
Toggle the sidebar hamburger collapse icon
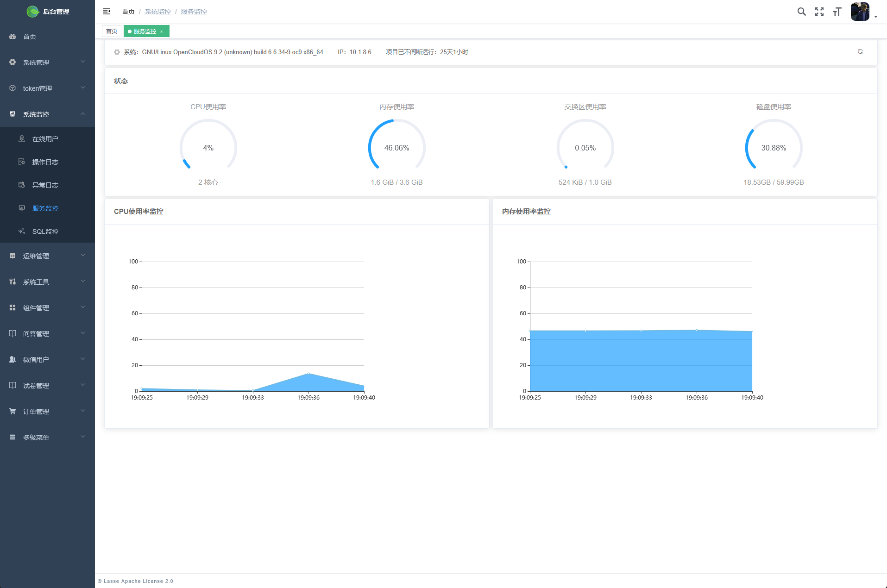107,11
